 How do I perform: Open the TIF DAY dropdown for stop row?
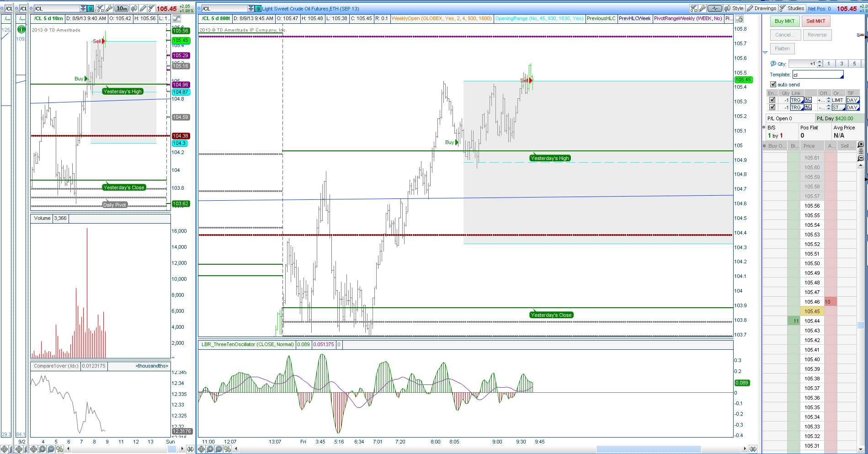coord(852,107)
